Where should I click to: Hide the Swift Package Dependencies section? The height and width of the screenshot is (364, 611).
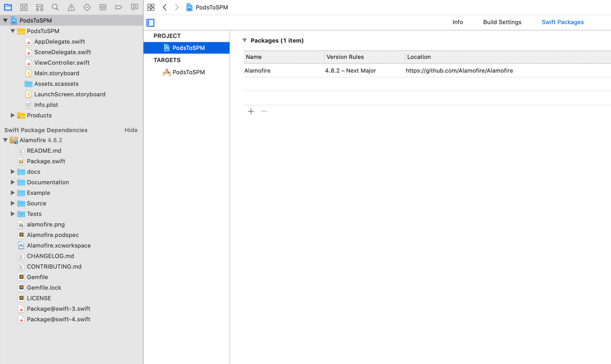coord(131,130)
